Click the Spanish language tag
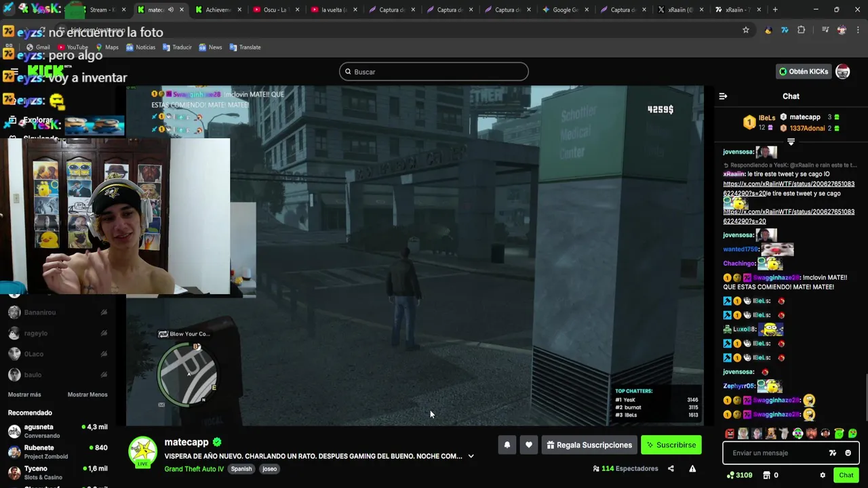This screenshot has width=868, height=488. (241, 469)
